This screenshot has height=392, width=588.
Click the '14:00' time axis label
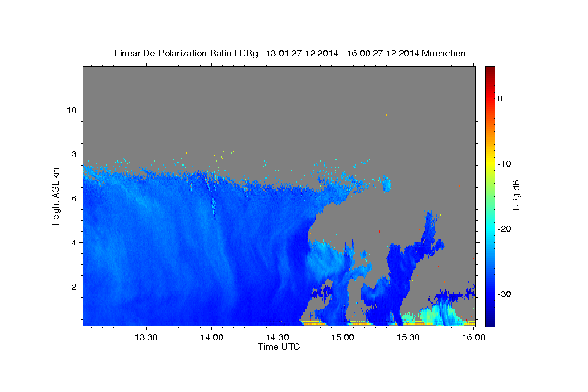[x=212, y=337]
